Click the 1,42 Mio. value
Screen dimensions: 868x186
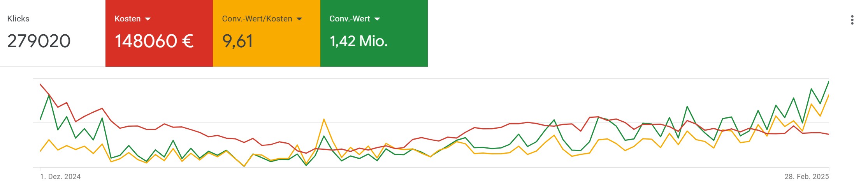coord(358,41)
